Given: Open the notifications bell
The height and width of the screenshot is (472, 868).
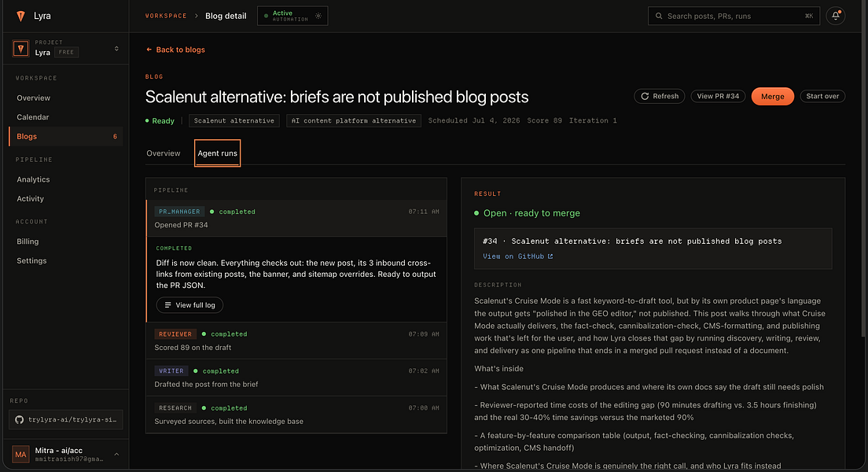Looking at the screenshot, I should (x=835, y=16).
